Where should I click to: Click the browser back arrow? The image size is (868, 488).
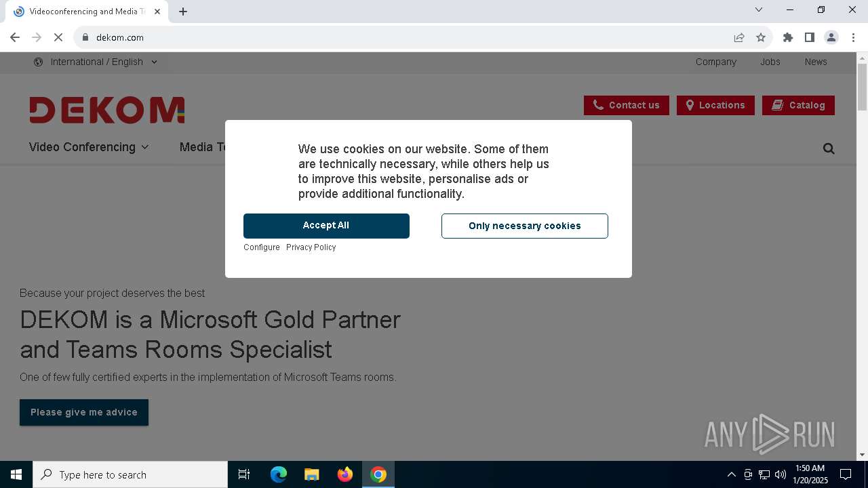[x=15, y=37]
